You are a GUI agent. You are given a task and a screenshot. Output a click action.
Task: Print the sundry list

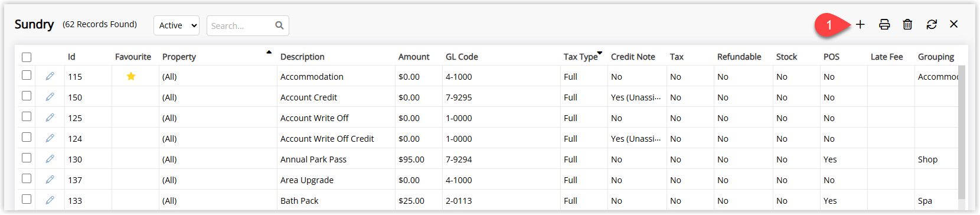coord(884,24)
